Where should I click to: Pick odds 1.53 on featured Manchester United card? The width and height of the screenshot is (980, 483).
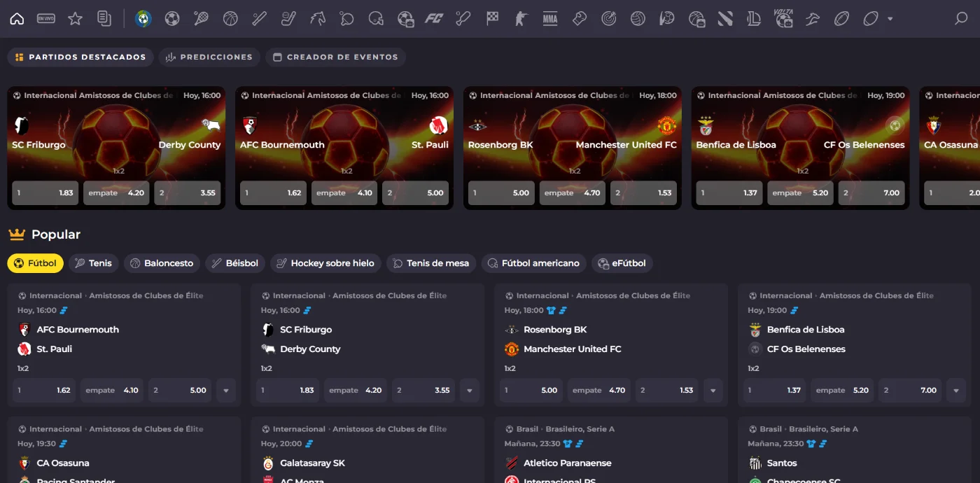point(644,193)
